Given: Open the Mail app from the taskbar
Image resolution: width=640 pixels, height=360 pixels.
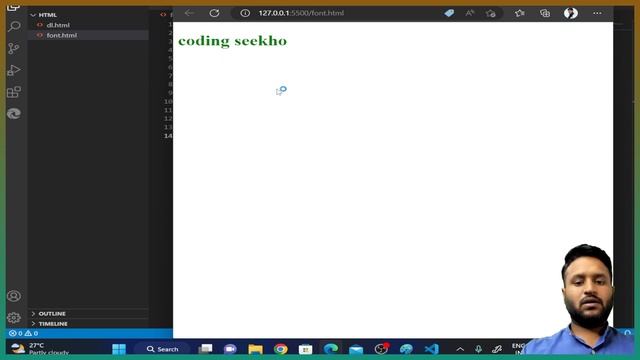Looking at the screenshot, I should click(x=356, y=349).
